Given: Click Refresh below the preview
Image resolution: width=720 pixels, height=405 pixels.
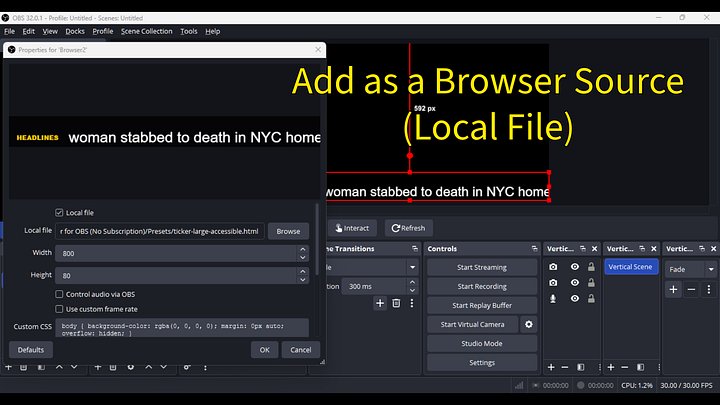Looking at the screenshot, I should [x=408, y=228].
